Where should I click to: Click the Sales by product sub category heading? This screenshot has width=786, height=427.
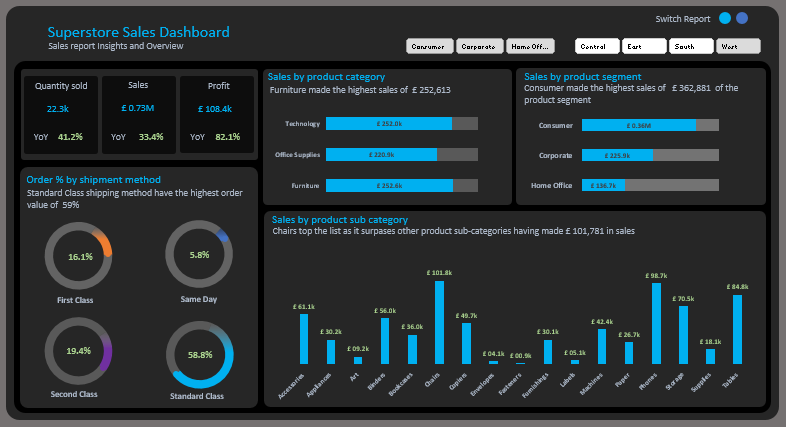pos(340,220)
